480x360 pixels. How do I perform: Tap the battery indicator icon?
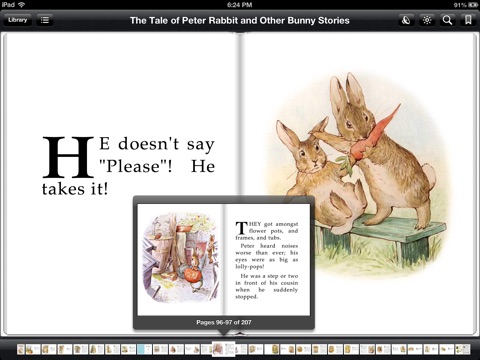473,5
